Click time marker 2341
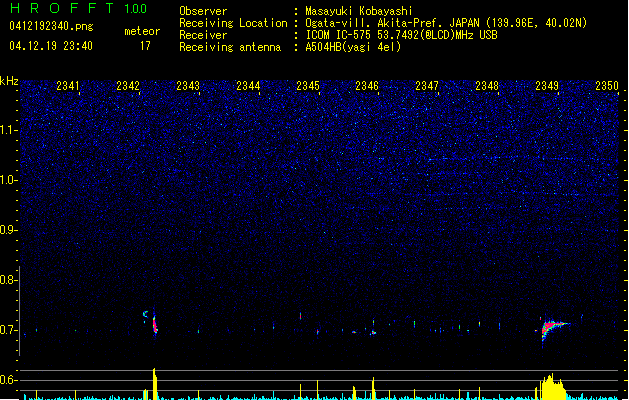Image resolution: width=629 pixels, height=400 pixels. tap(68, 86)
